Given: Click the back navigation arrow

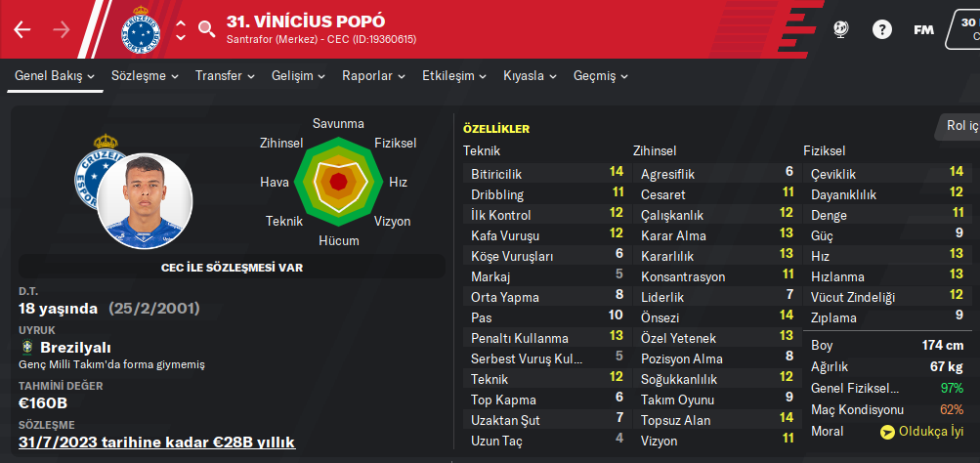Looking at the screenshot, I should tap(23, 29).
